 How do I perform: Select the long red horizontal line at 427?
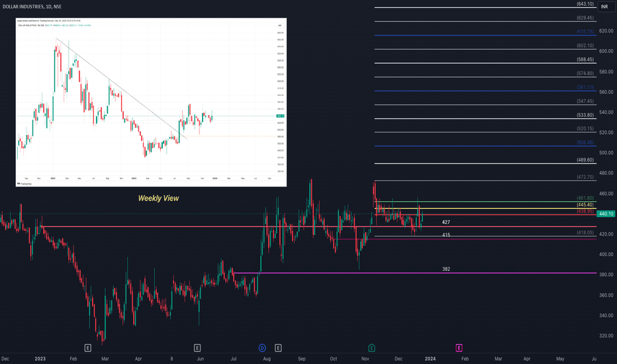click(x=318, y=226)
